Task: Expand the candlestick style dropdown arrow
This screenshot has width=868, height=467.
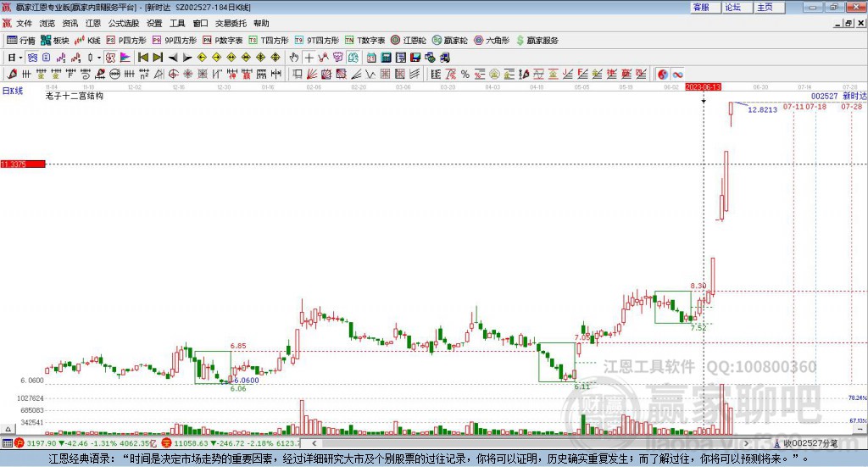Action: tap(98, 58)
